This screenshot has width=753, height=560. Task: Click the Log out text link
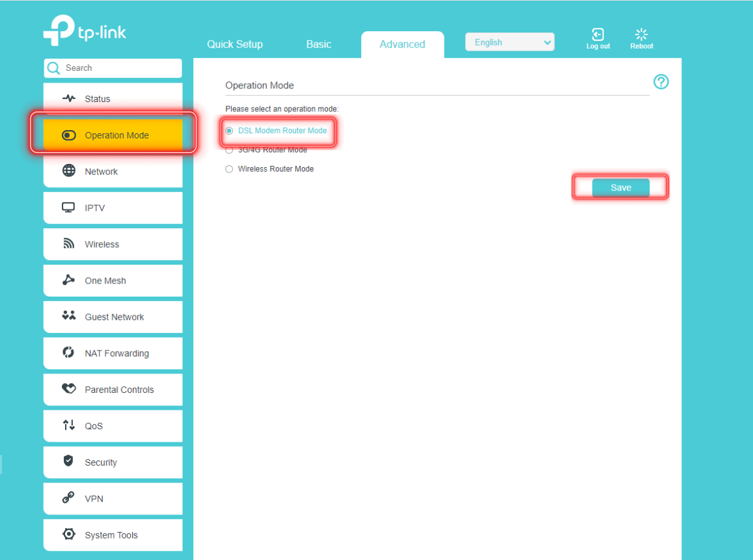[598, 47]
